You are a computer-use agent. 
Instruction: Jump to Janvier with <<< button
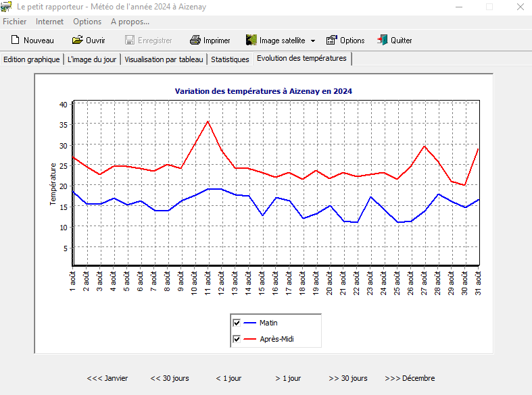pyautogui.click(x=107, y=378)
